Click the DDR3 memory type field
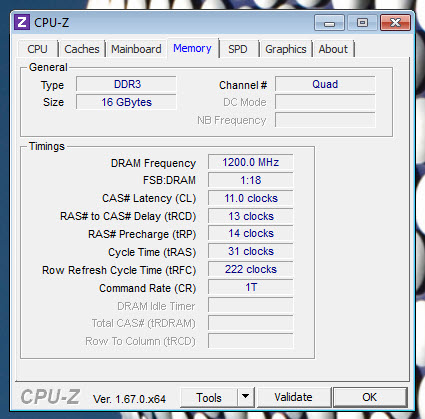 pyautogui.click(x=126, y=84)
